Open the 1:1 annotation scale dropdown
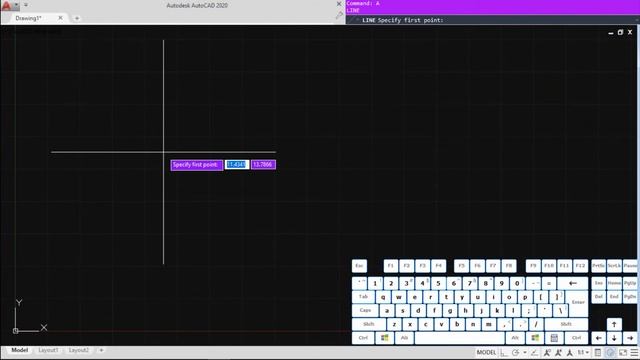The height and width of the screenshot is (360, 640). coord(583,352)
